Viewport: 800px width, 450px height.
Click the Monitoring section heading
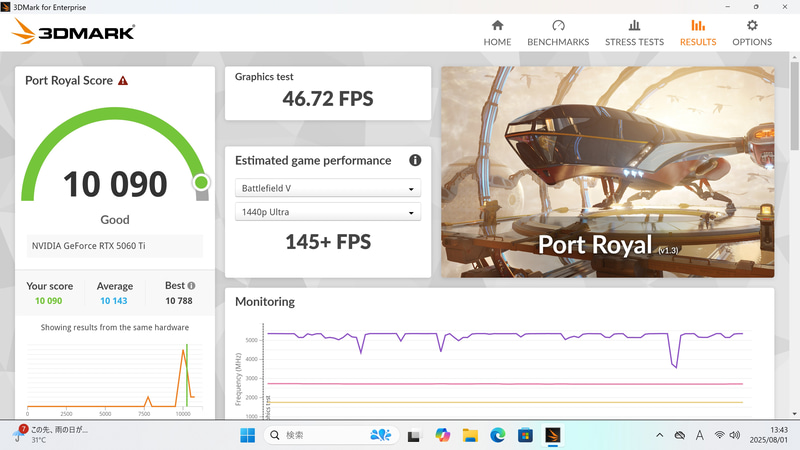[265, 302]
